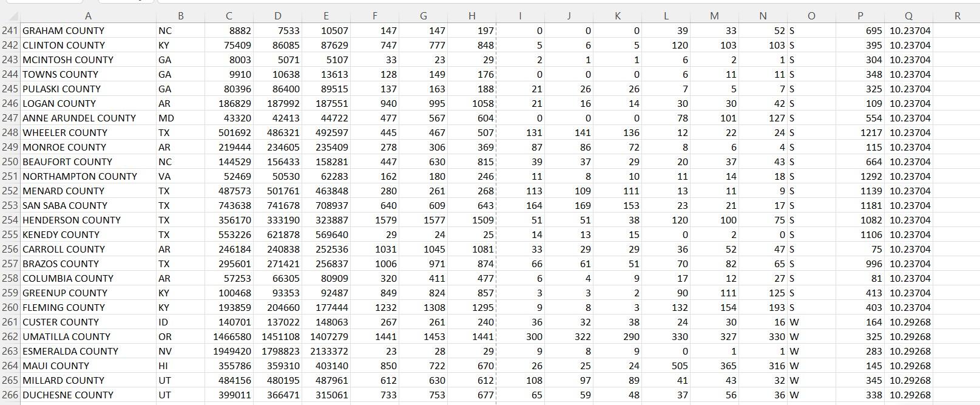The height and width of the screenshot is (405, 980).
Task: Click cell NORTHAMPTON COUNTY
Action: tap(88, 176)
